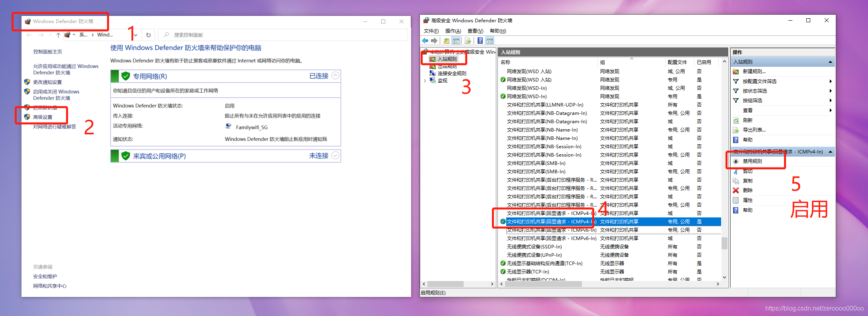Click the funnel icon beside 按组筛选

736,101
